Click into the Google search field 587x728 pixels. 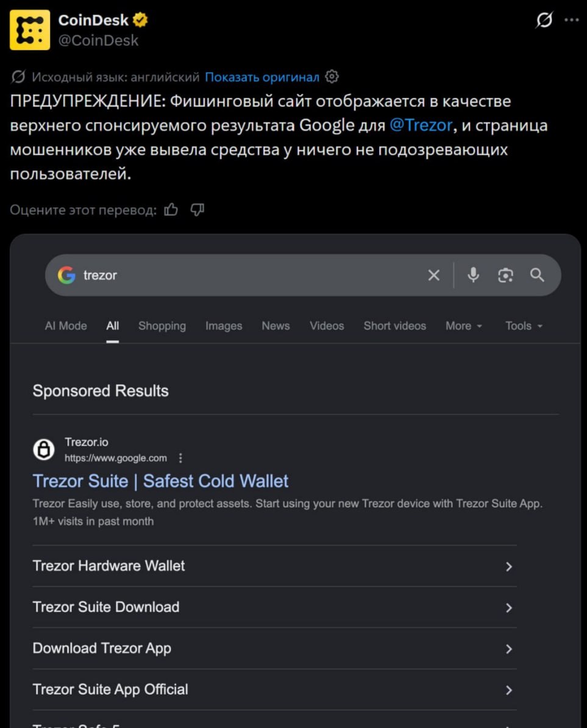coord(251,275)
